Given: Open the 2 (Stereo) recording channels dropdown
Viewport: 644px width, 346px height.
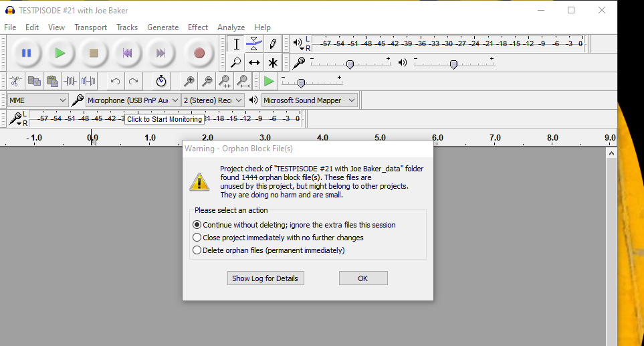Looking at the screenshot, I should [213, 100].
